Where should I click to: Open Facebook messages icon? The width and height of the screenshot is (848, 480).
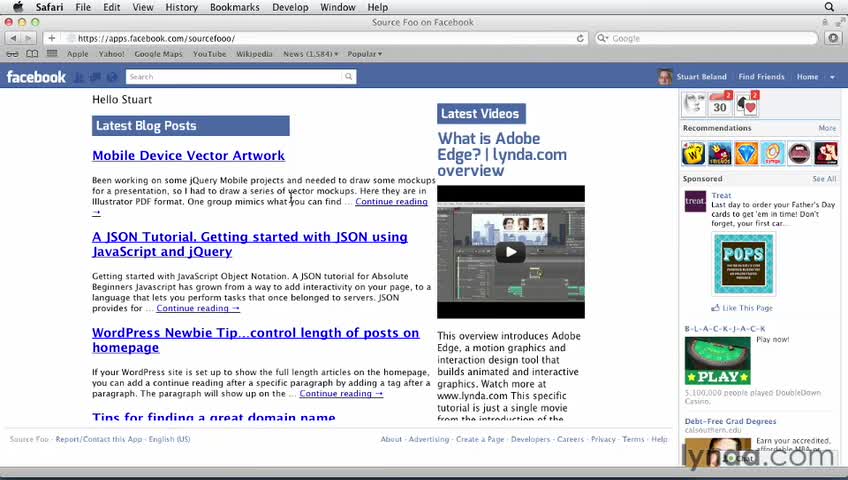pyautogui.click(x=95, y=77)
